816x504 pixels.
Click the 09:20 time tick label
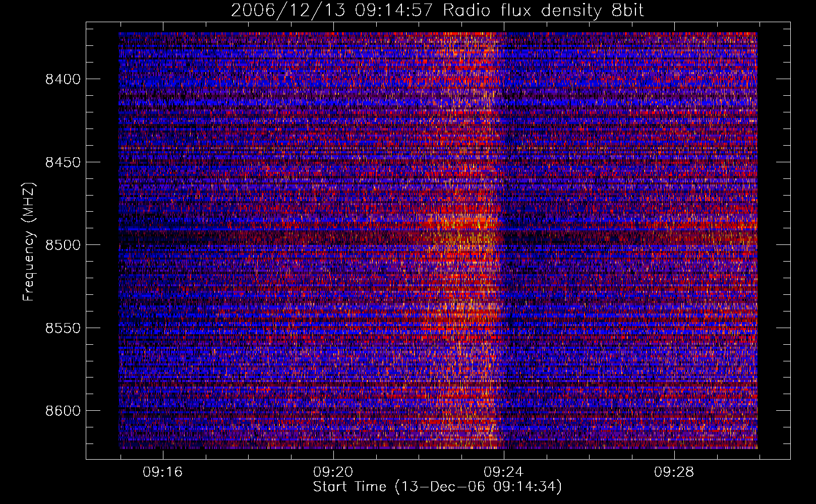[x=333, y=472]
